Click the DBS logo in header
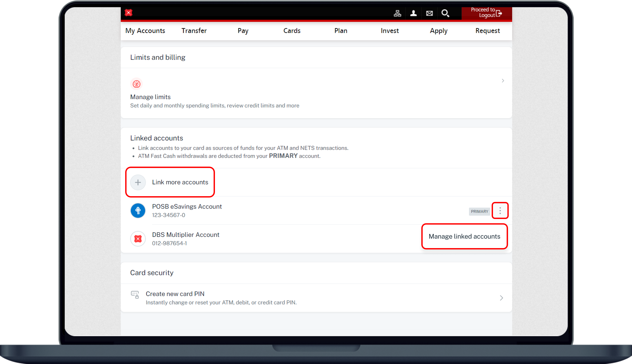 (x=128, y=13)
